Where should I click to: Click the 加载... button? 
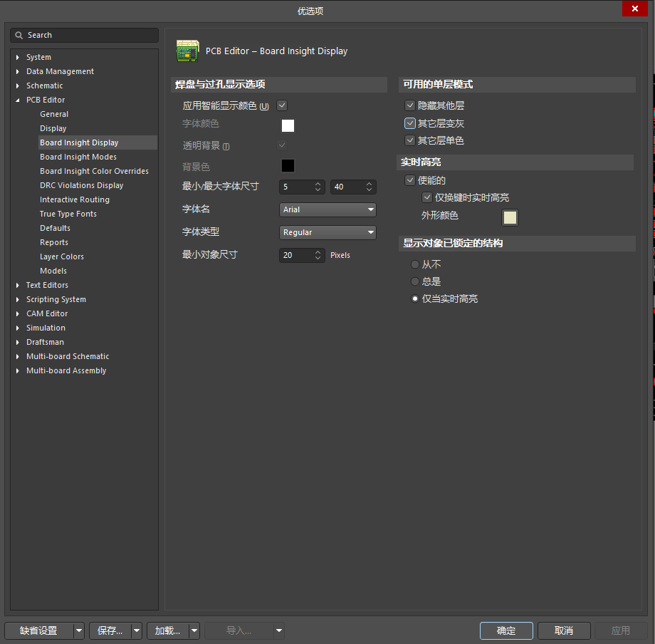click(168, 630)
